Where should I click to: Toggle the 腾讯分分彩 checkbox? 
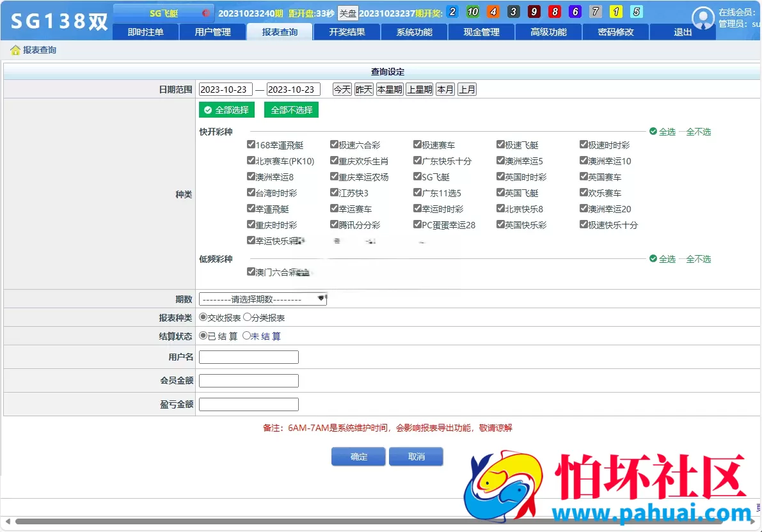(334, 224)
